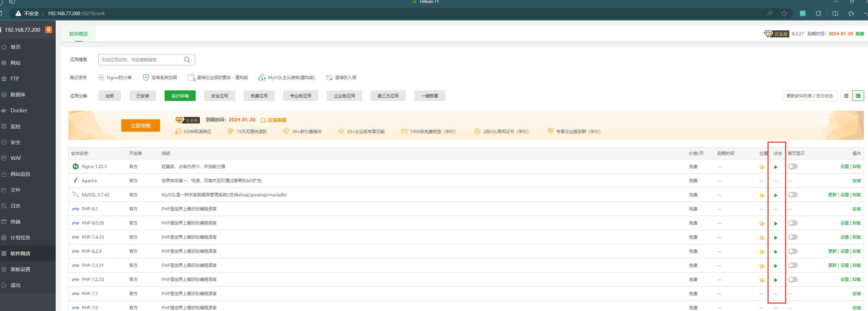The width and height of the screenshot is (868, 311).
Task: Click 更新软件列表 / 支付状态 button
Action: (x=809, y=96)
